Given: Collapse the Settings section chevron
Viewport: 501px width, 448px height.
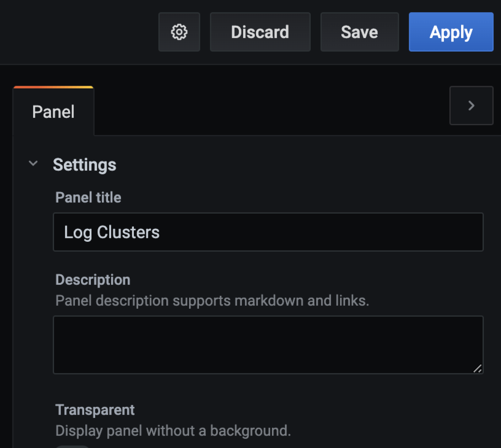Looking at the screenshot, I should click(33, 164).
